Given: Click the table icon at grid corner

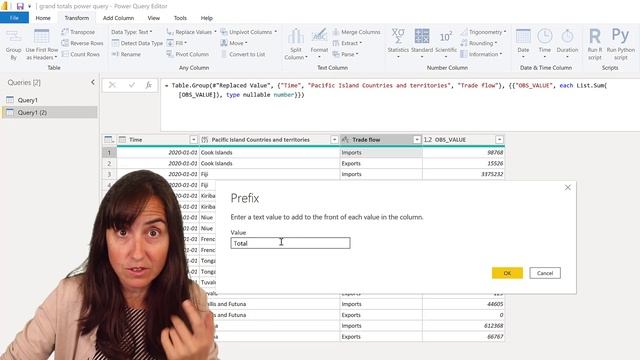Looking at the screenshot, I should 109,140.
